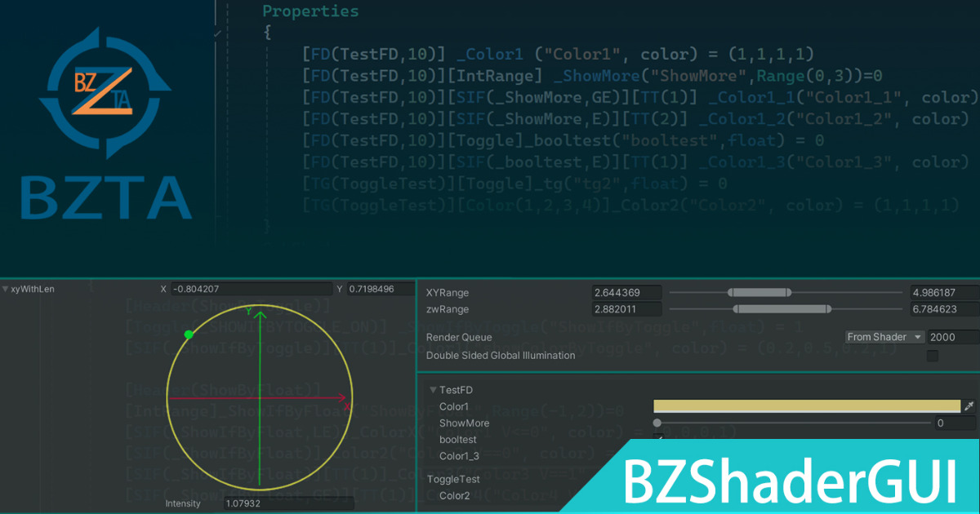Enable Double Sided Global Illumination

coord(933,355)
